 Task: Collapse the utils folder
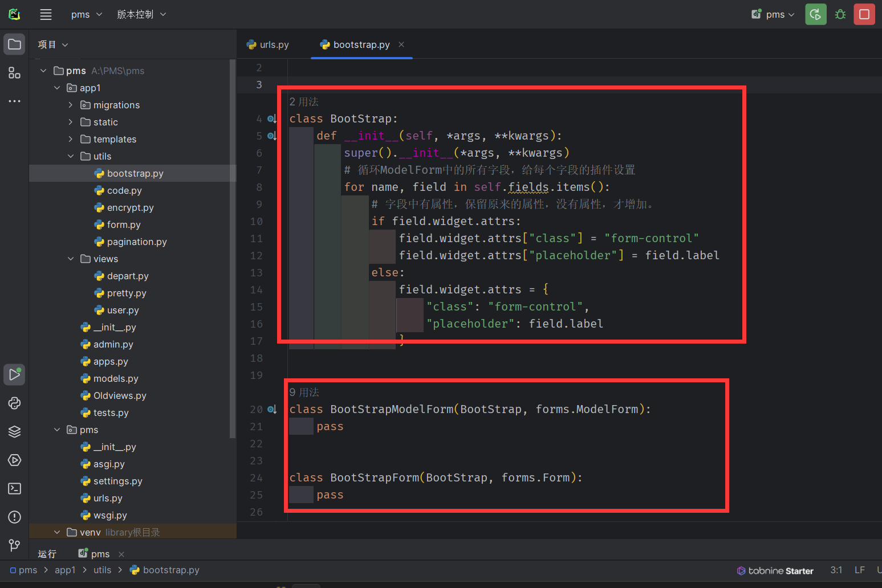point(71,156)
